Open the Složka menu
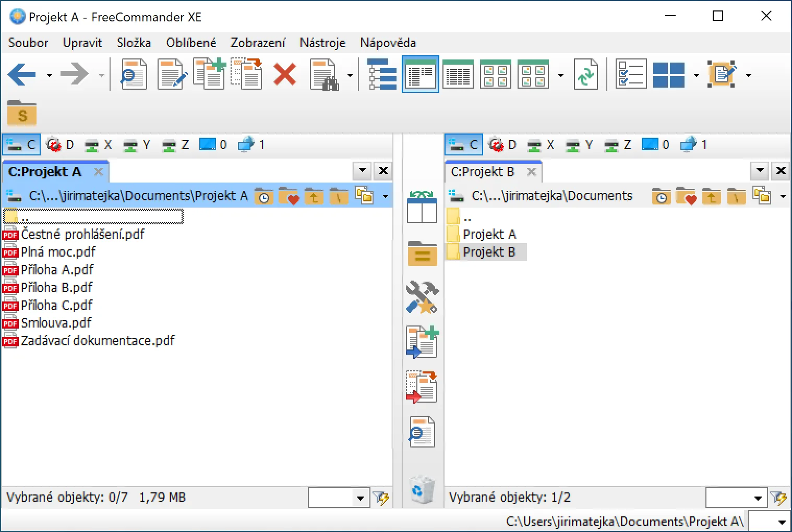Viewport: 792px width, 532px height. coord(134,43)
